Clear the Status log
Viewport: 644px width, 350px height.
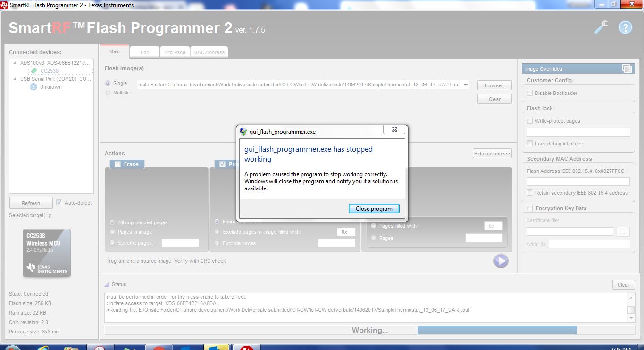click(x=623, y=285)
